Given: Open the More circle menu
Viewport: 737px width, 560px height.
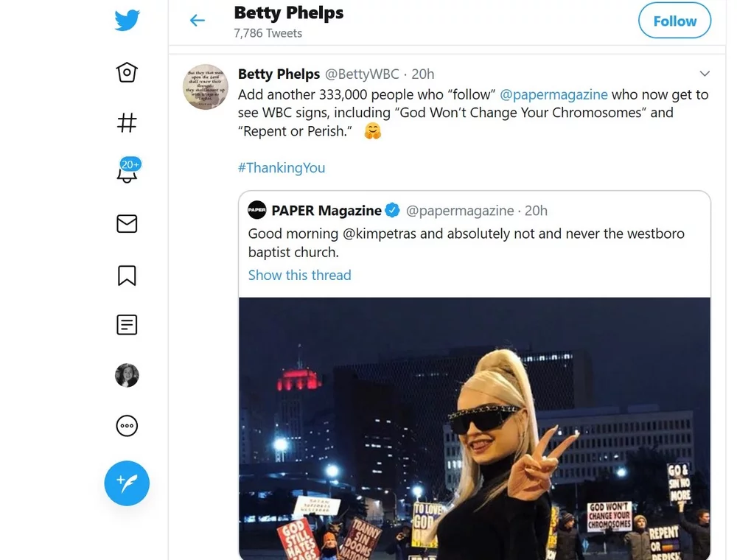Looking at the screenshot, I should pos(127,426).
